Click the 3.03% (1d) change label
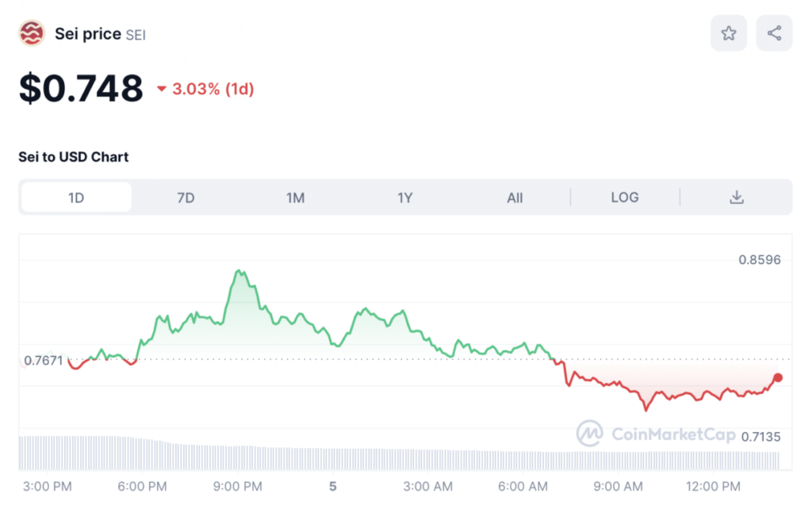 tap(213, 89)
